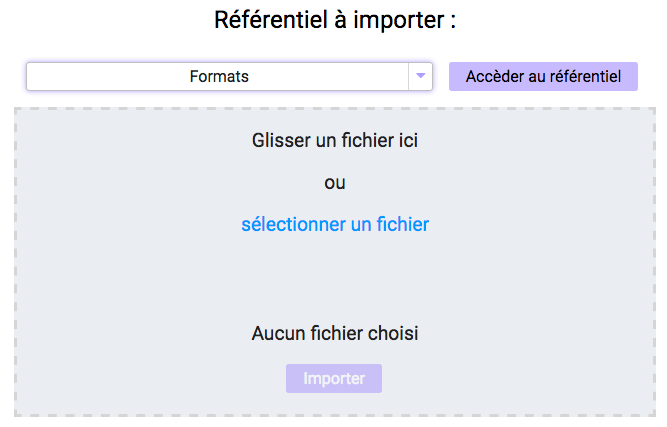Viewport: 667px width, 427px height.
Task: Open the Formats dropdown arrow
Action: (x=420, y=76)
